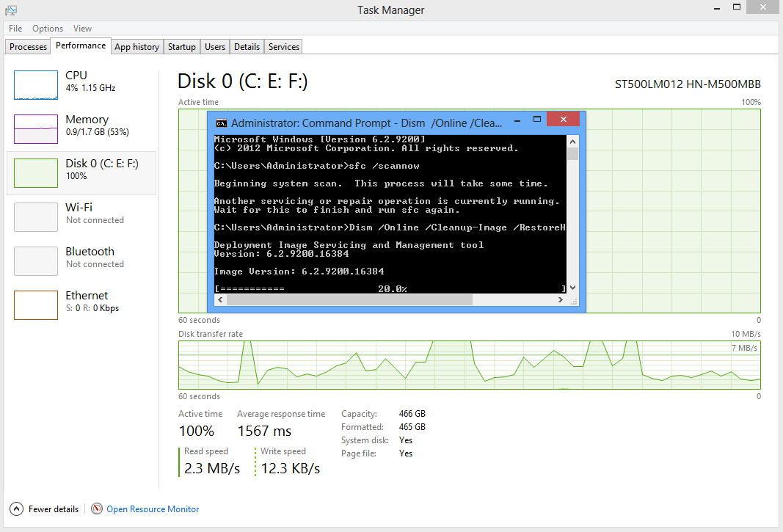Image resolution: width=783 pixels, height=532 pixels.
Task: Maximize the Task Manager window
Action: point(737,7)
